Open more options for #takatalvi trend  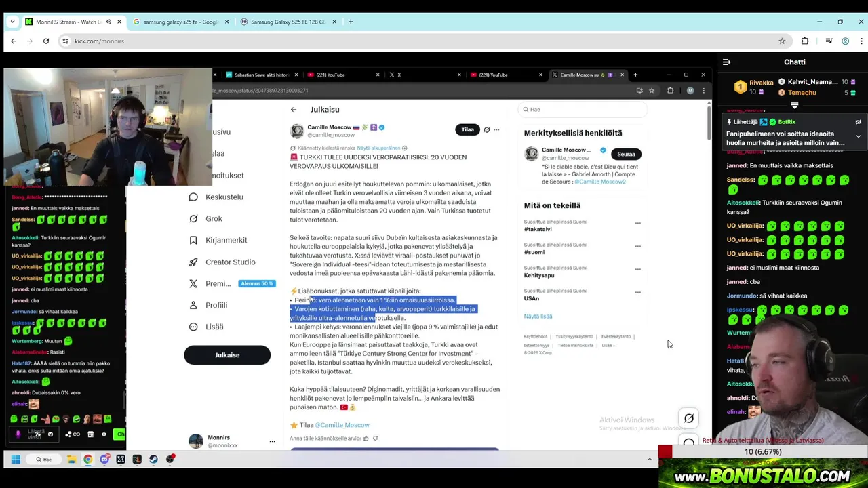click(x=637, y=222)
